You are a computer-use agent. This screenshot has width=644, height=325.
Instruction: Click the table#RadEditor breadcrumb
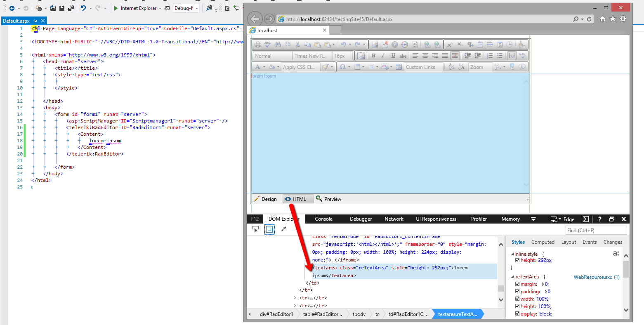323,314
